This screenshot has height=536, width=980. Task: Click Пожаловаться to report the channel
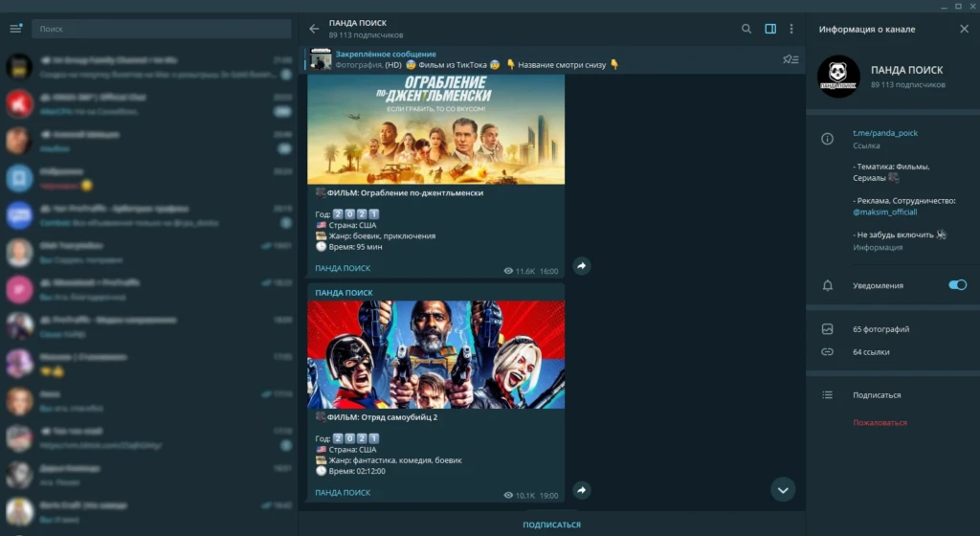coord(880,422)
